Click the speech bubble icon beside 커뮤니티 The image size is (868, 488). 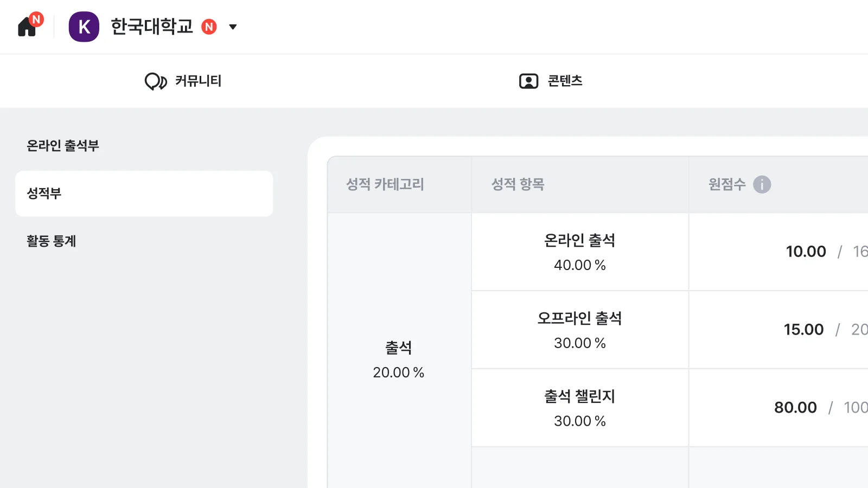click(x=155, y=81)
